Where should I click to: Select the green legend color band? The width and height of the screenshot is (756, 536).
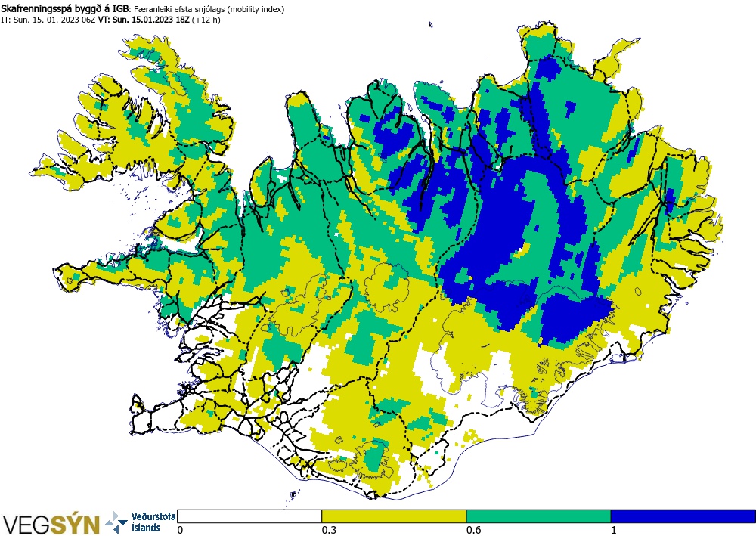click(x=538, y=516)
